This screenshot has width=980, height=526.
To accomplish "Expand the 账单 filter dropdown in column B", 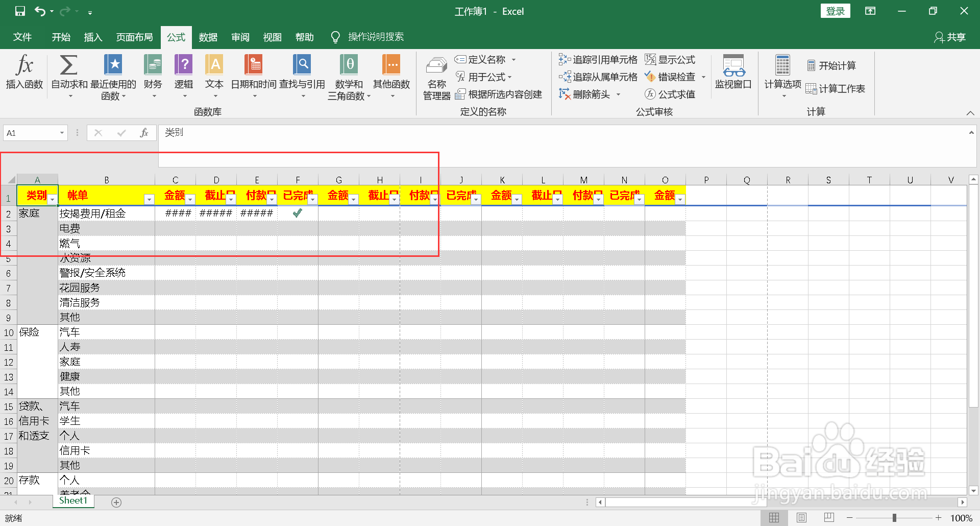I will point(149,199).
